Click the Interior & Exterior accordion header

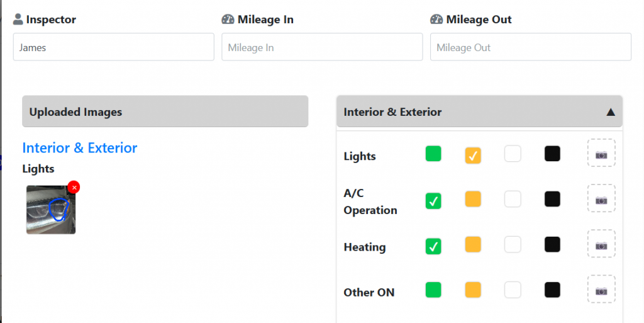(465, 112)
